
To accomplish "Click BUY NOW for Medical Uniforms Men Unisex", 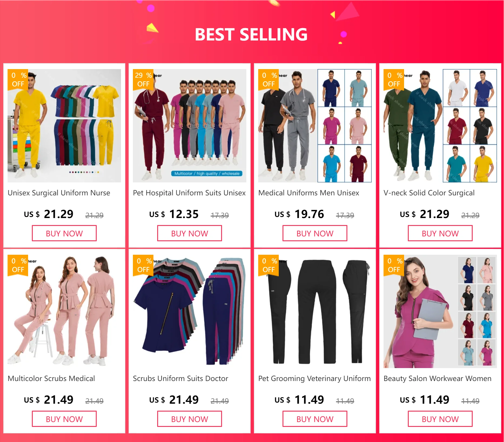I will pyautogui.click(x=315, y=233).
